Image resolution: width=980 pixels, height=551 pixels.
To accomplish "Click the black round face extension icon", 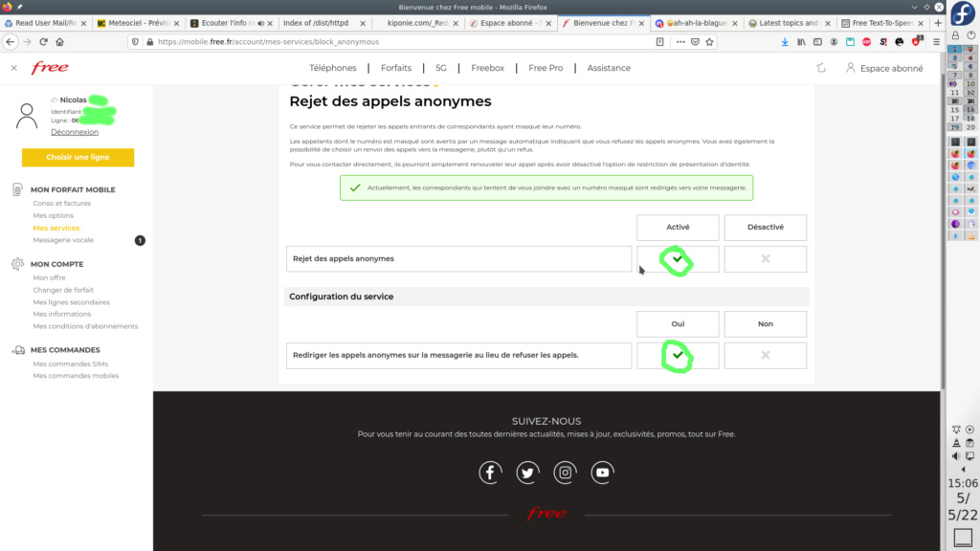I will (x=900, y=42).
